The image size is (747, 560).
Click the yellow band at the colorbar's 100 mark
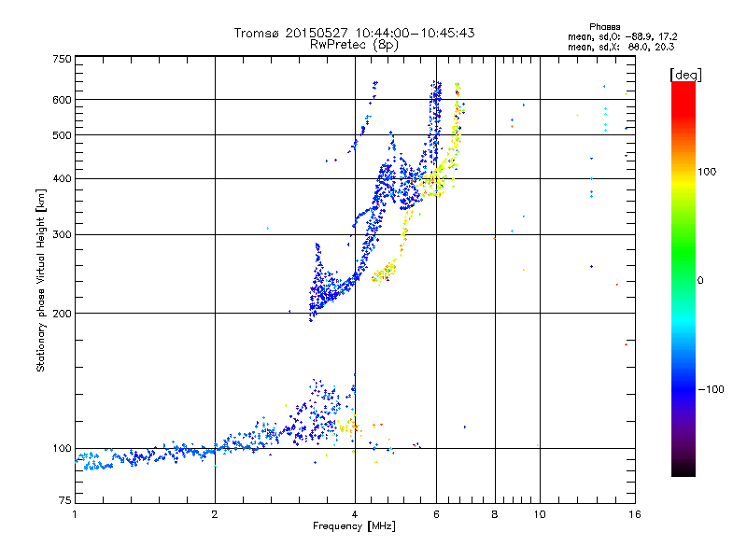[x=684, y=182]
